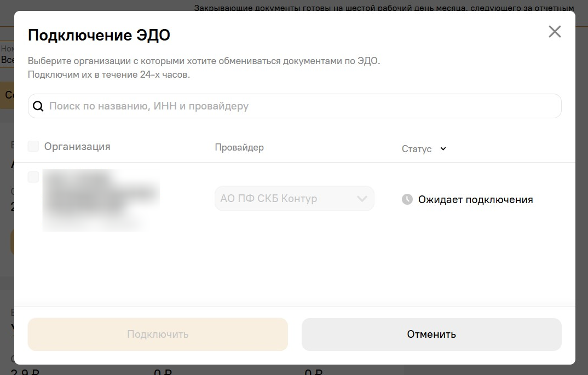
Task: Click the Подключим их в течение 24-х часов text
Action: click(109, 74)
